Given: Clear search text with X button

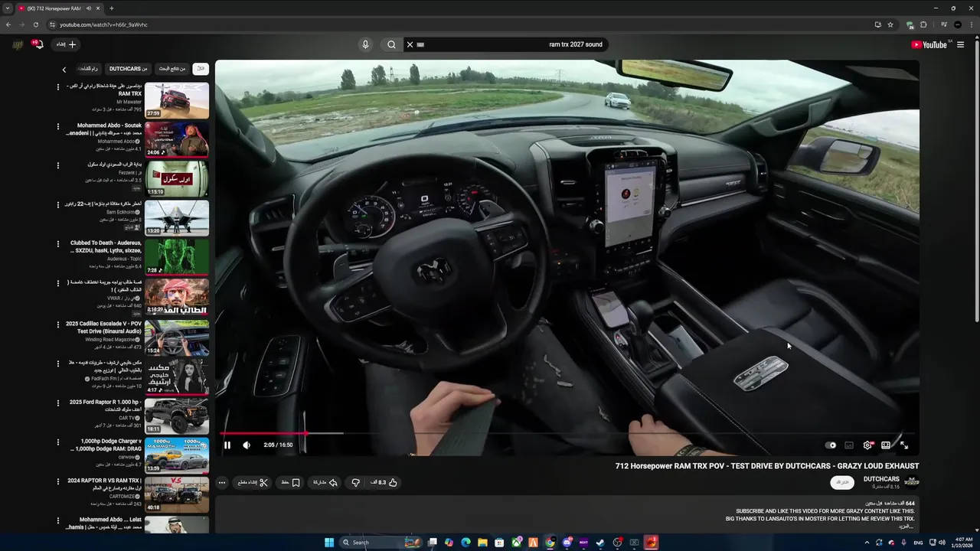Looking at the screenshot, I should [410, 44].
